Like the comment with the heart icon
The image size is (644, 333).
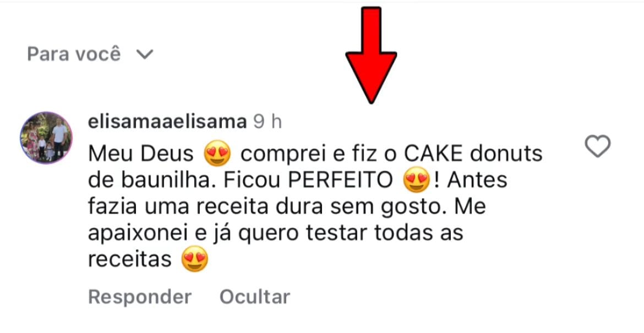tap(598, 146)
